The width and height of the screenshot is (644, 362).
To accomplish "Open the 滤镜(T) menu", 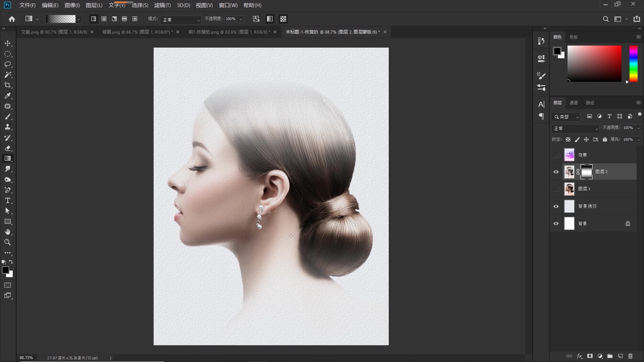I will (162, 5).
